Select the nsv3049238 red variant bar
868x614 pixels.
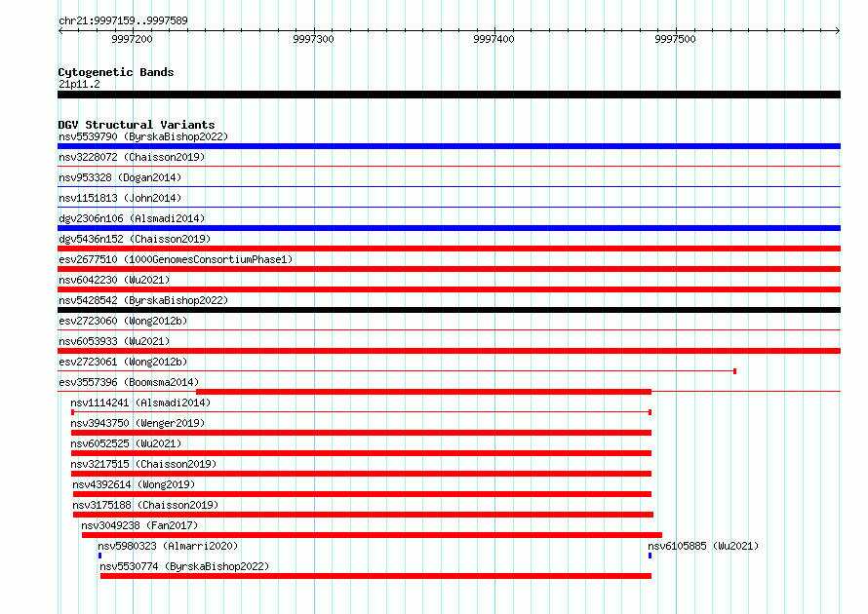tap(372, 535)
